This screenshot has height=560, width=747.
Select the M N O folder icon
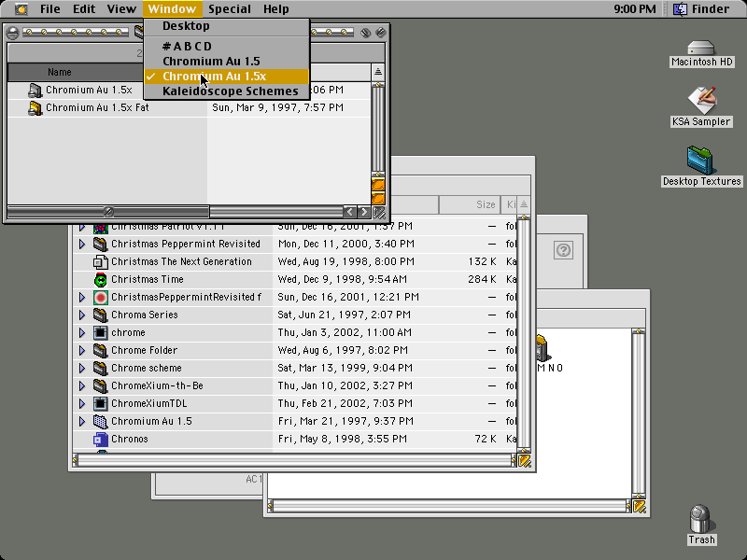coord(543,348)
